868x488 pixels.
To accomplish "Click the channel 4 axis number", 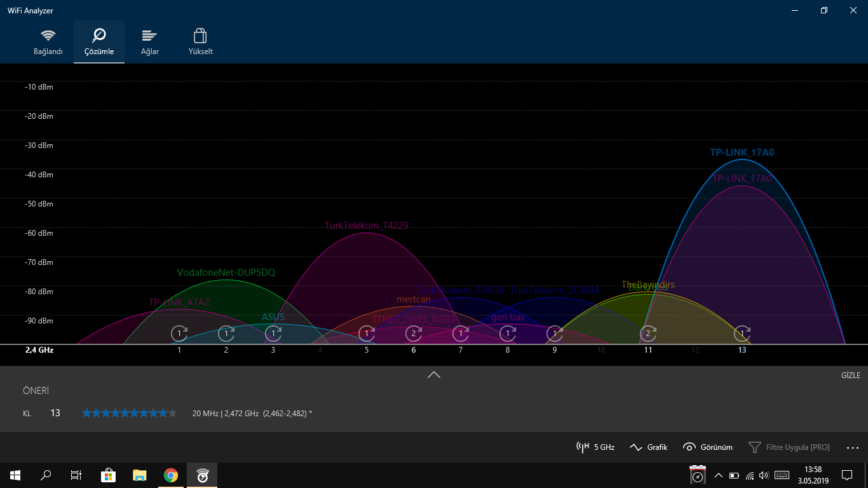I will coord(320,350).
